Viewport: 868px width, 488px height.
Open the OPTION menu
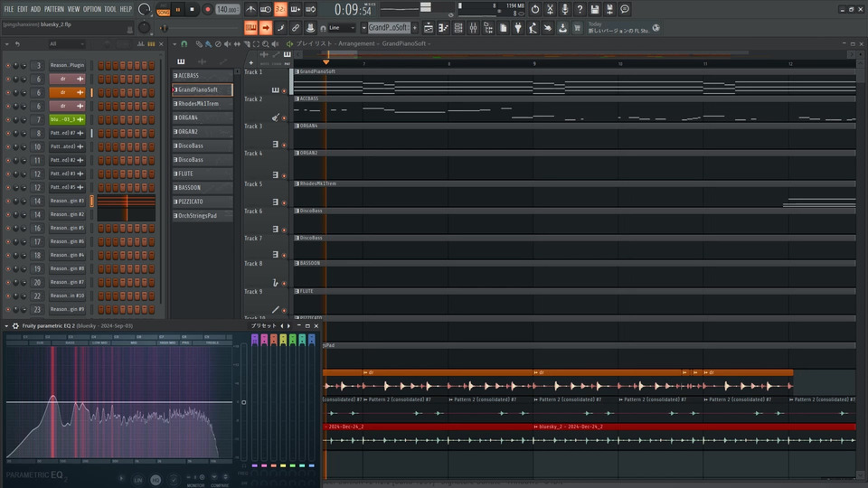point(92,9)
